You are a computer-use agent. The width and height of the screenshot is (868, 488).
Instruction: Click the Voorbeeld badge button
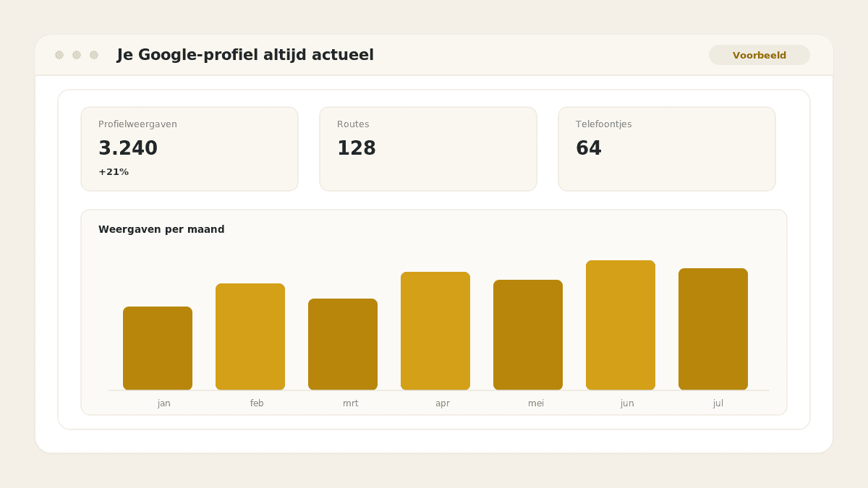point(759,55)
